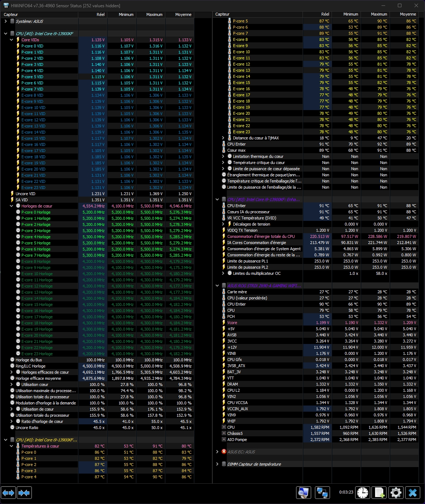Open sensor settings gear icon

click(396, 493)
